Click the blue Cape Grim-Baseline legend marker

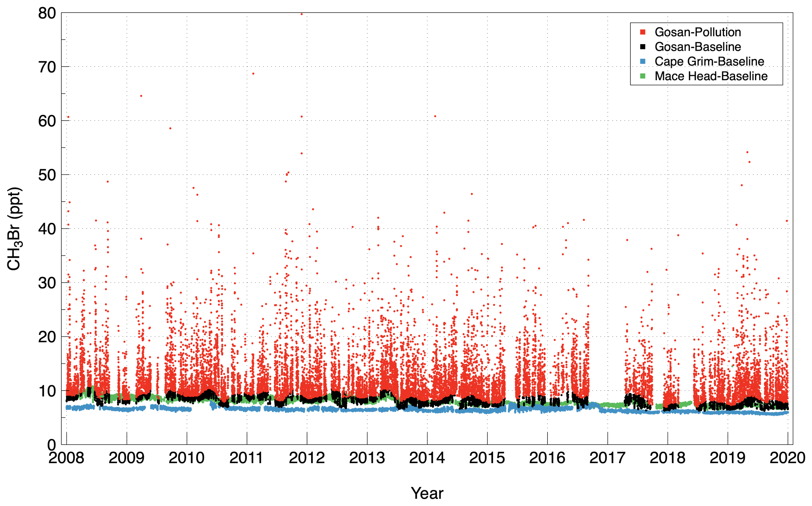point(643,61)
